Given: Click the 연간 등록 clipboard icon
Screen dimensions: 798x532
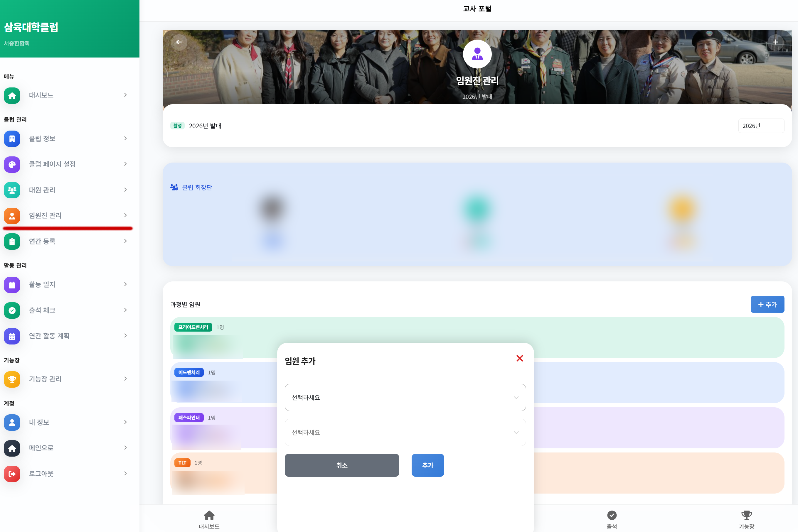Looking at the screenshot, I should click(x=12, y=241).
